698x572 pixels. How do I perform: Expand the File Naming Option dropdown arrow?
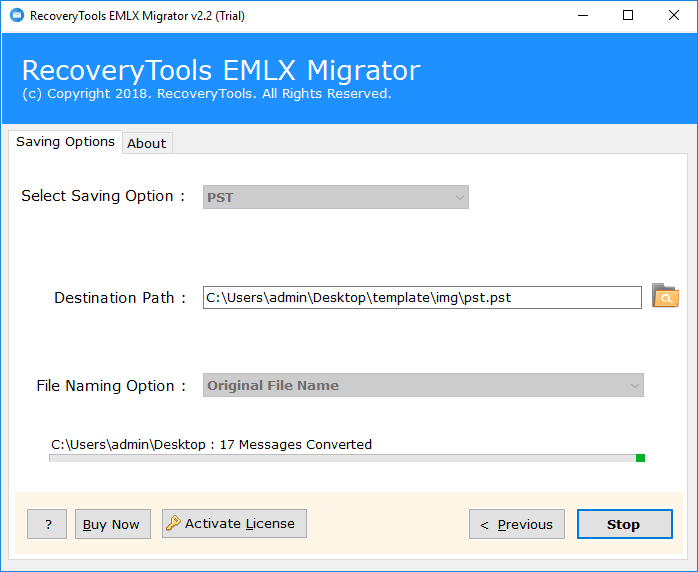635,385
